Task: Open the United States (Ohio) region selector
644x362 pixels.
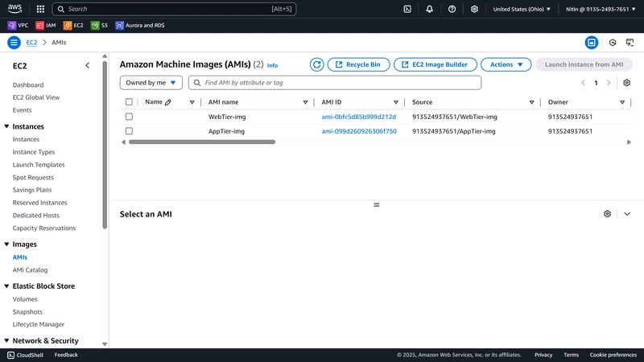Action: [x=522, y=9]
